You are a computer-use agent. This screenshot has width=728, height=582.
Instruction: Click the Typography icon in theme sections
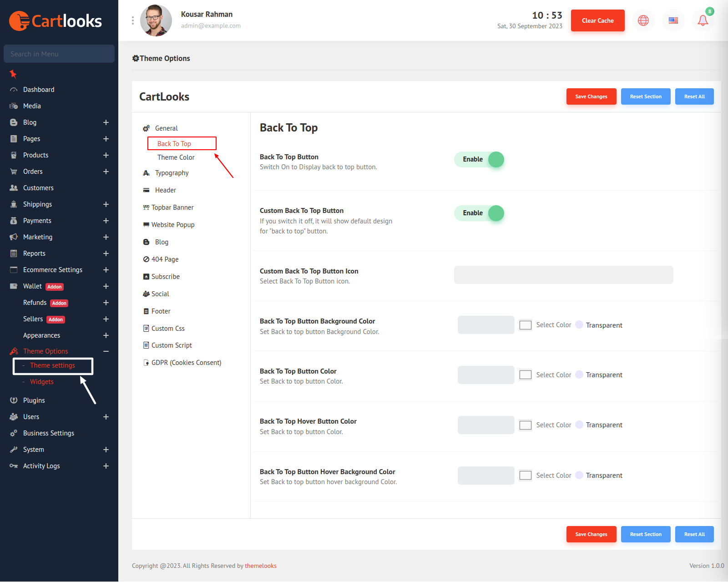146,173
